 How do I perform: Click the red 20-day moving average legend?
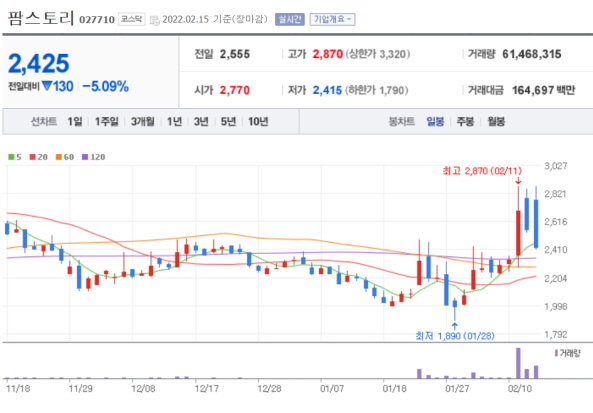(x=39, y=157)
